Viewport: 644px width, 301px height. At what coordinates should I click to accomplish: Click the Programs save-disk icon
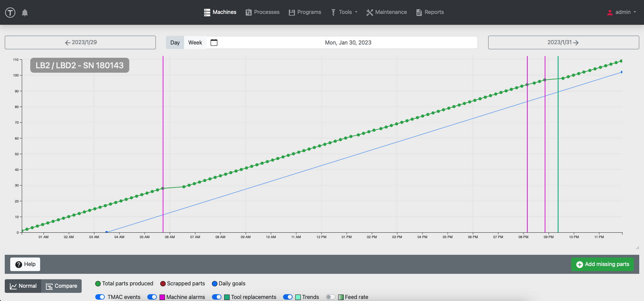click(x=292, y=13)
